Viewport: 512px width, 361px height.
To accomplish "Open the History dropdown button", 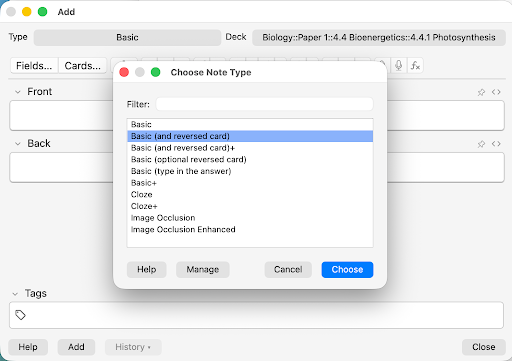I will [x=133, y=347].
